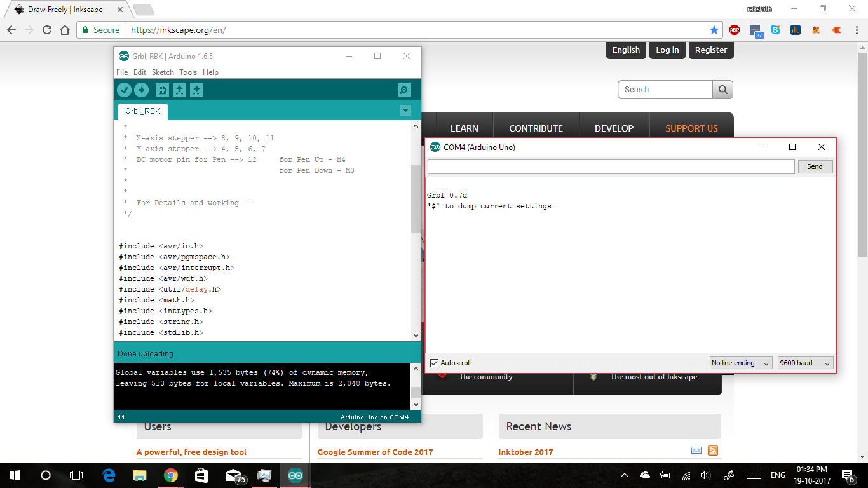The height and width of the screenshot is (488, 868).
Task: Click the orange arrow extension icon
Action: point(836,30)
